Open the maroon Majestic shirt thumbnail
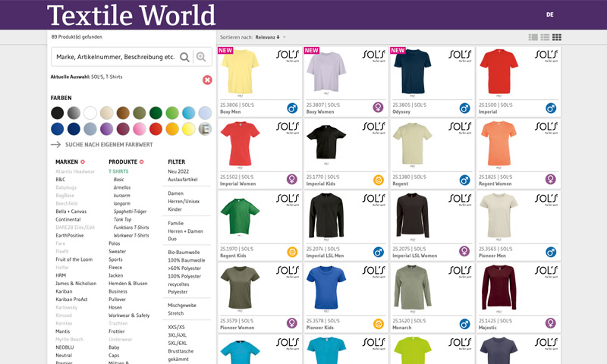Screen dimensions: 607x364 coord(499,287)
